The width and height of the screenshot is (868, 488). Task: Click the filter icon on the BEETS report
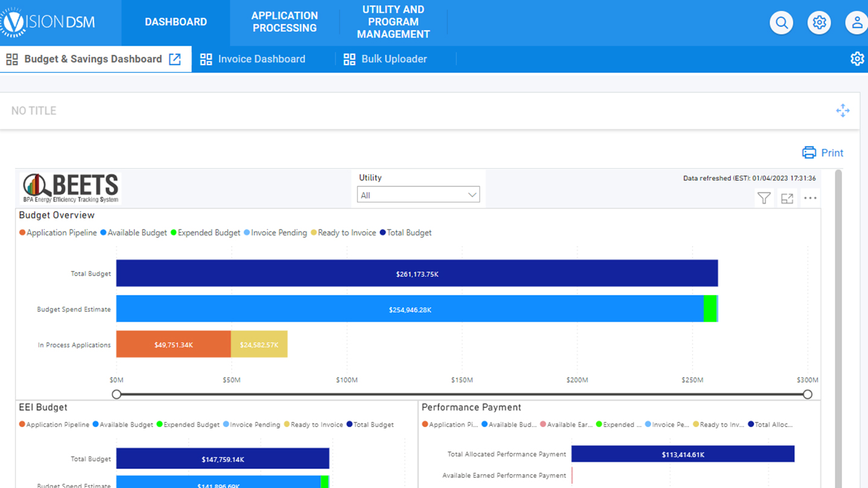coord(764,198)
